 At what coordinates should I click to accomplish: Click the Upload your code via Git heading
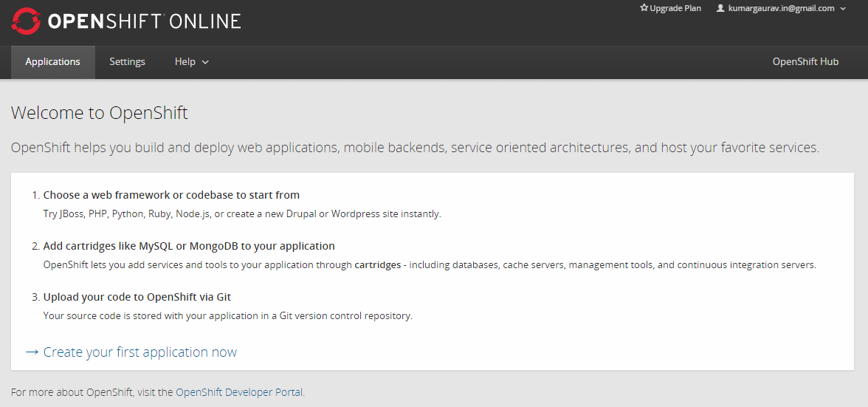coord(137,297)
